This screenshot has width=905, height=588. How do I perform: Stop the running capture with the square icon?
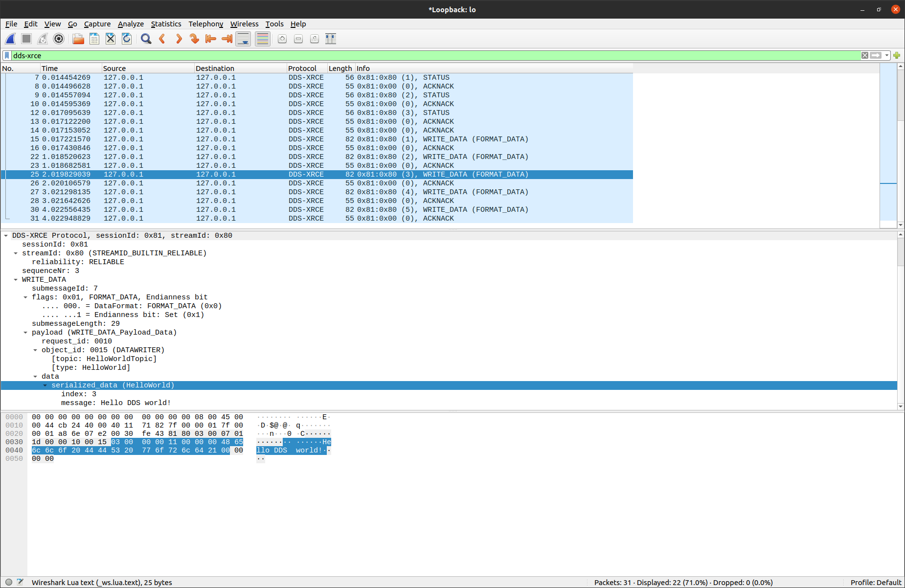[x=26, y=39]
